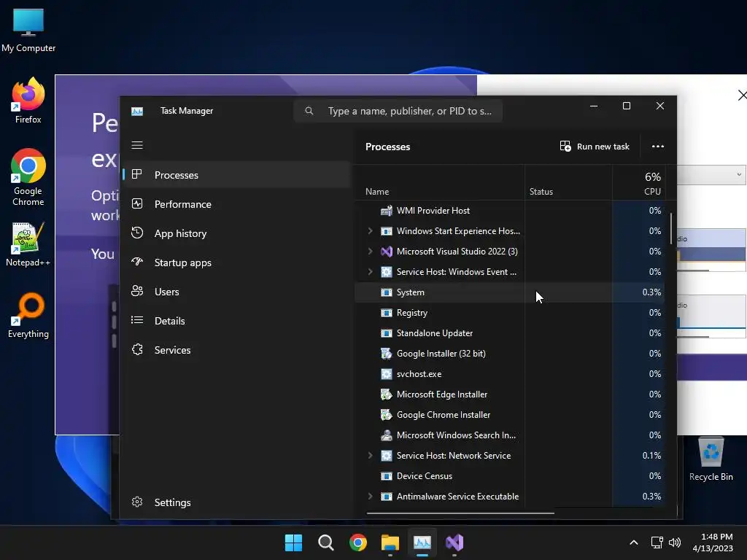Click the Google Chrome Installer icon
747x560 pixels.
[387, 415]
